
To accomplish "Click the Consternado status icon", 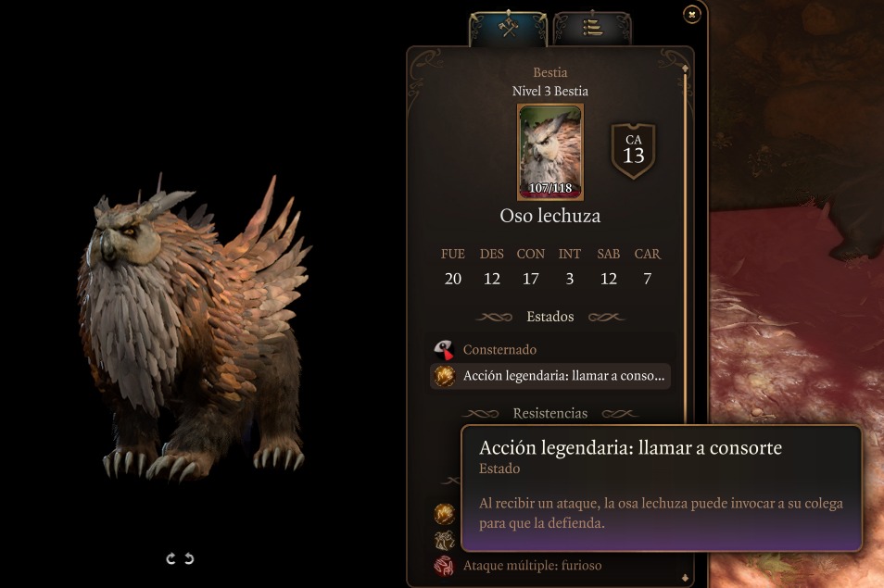I will click(444, 350).
